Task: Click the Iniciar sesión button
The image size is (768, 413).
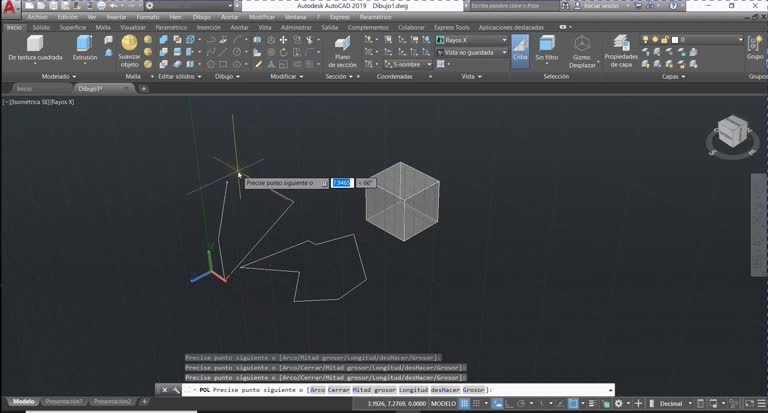Action: click(601, 6)
